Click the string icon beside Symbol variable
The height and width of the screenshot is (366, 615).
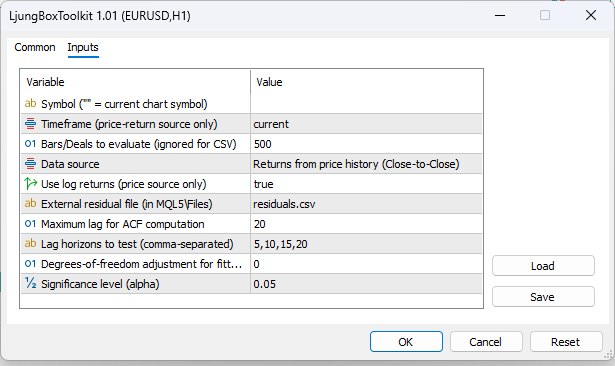[30, 104]
